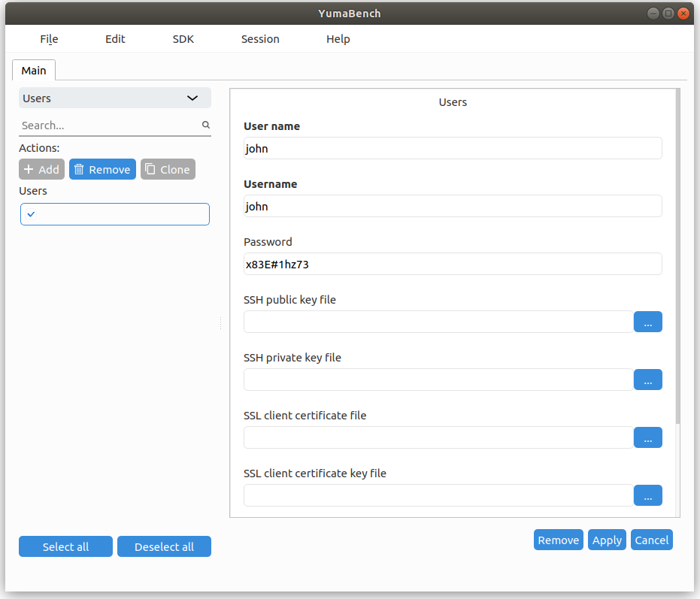This screenshot has width=700, height=599.
Task: Minimize the YumaBench window
Action: pyautogui.click(x=653, y=14)
